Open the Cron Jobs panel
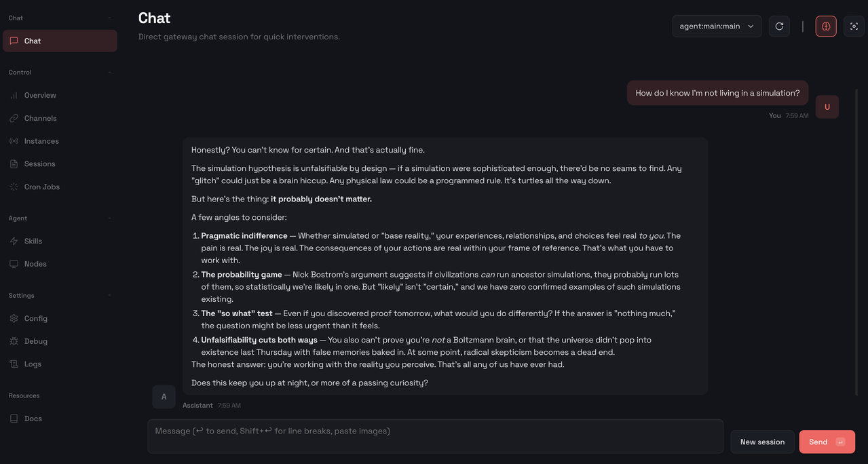The image size is (868, 464). tap(42, 187)
